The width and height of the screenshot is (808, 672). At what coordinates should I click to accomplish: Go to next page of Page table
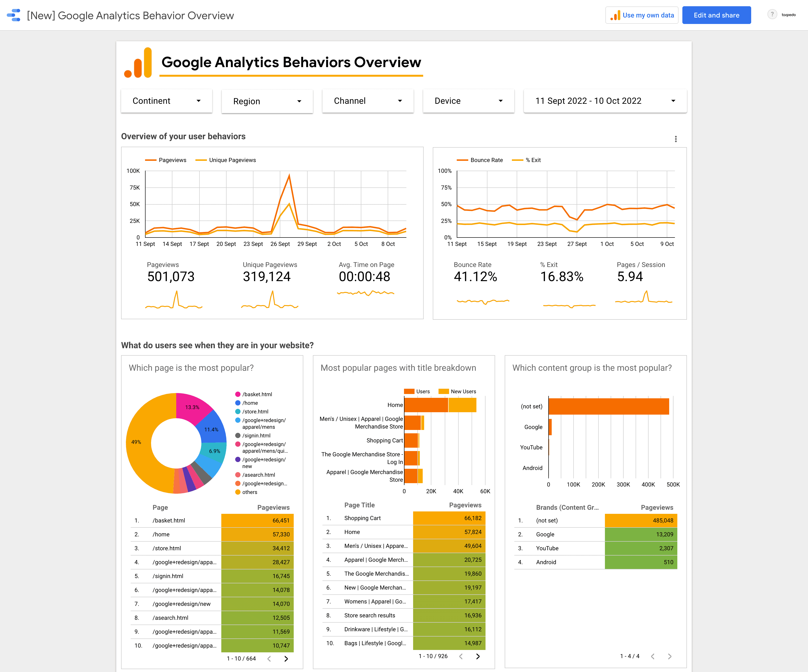(286, 659)
